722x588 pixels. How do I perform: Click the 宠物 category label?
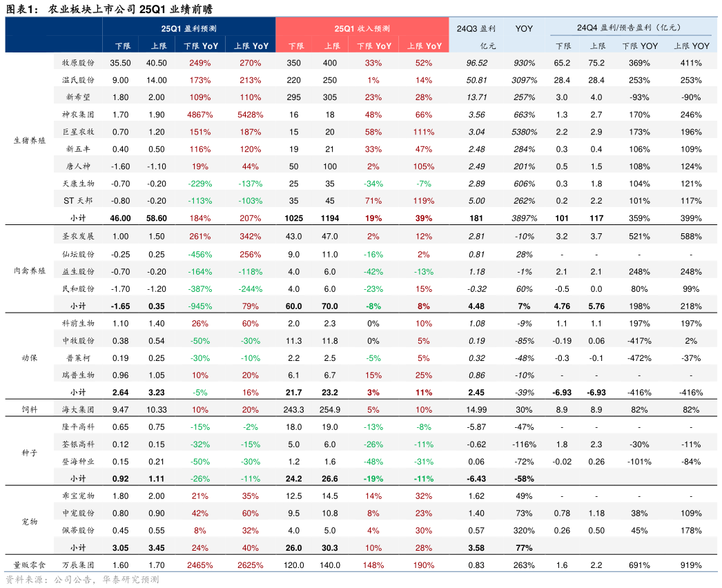point(30,522)
